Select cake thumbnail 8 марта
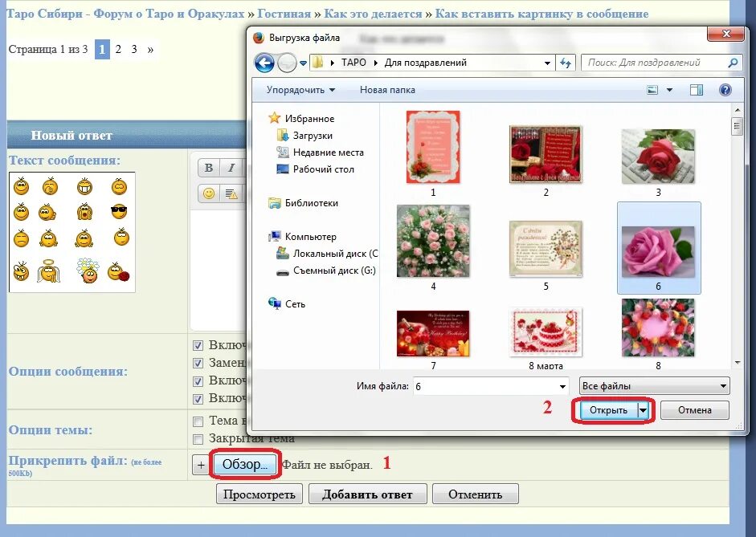This screenshot has width=756, height=537. [546, 332]
